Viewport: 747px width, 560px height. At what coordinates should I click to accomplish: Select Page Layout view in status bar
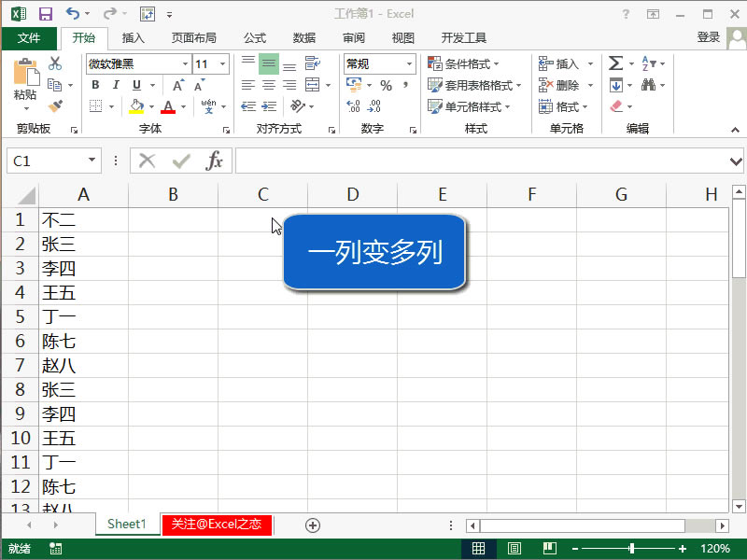514,548
